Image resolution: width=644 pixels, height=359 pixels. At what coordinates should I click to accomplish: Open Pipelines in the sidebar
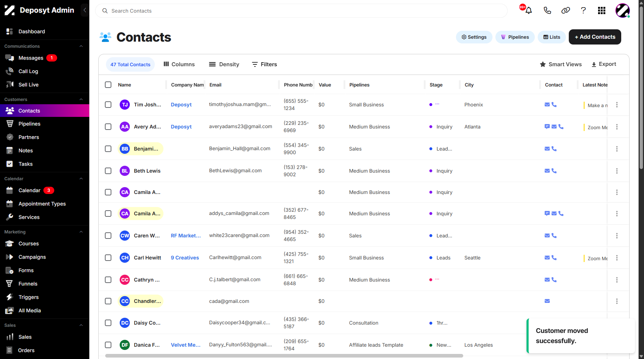(x=29, y=124)
